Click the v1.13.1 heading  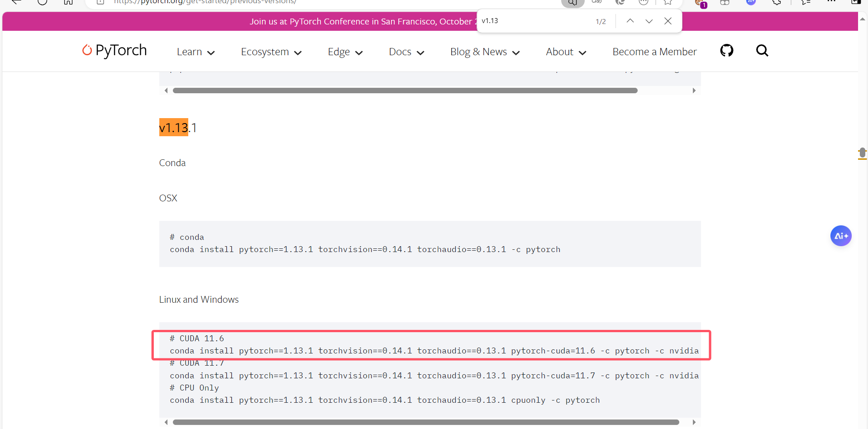tap(178, 128)
